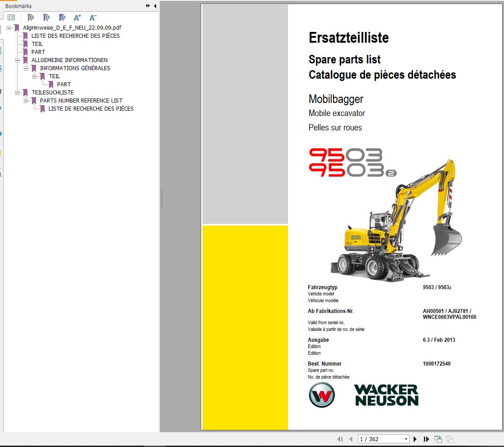Collapse the TEILESUCHLISTE node

[x=18, y=93]
